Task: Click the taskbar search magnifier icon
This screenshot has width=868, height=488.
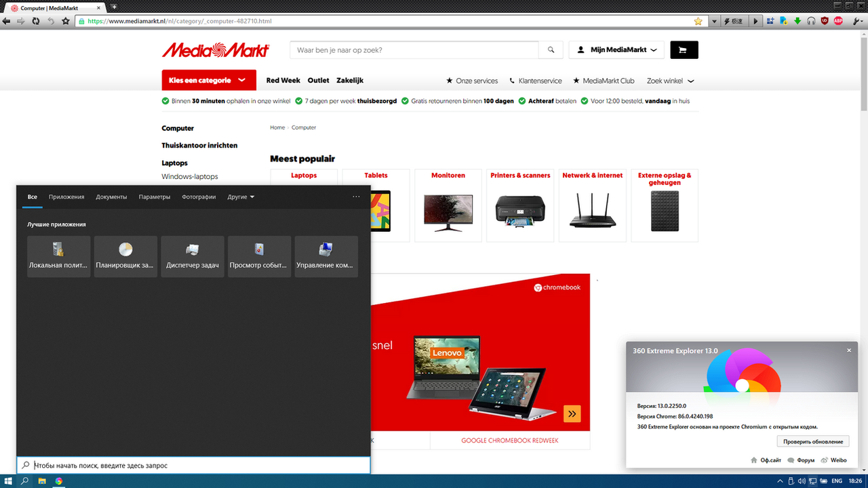Action: 24,481
